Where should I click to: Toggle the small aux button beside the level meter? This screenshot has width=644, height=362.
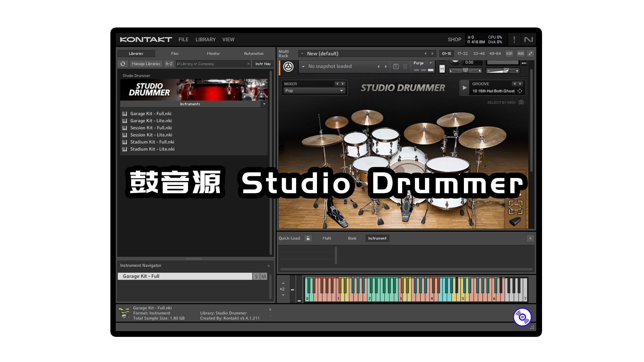tap(524, 63)
